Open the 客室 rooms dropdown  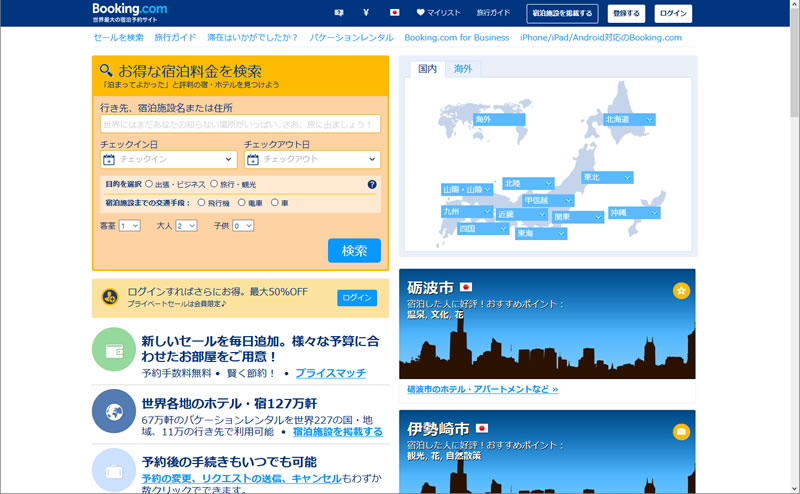130,226
